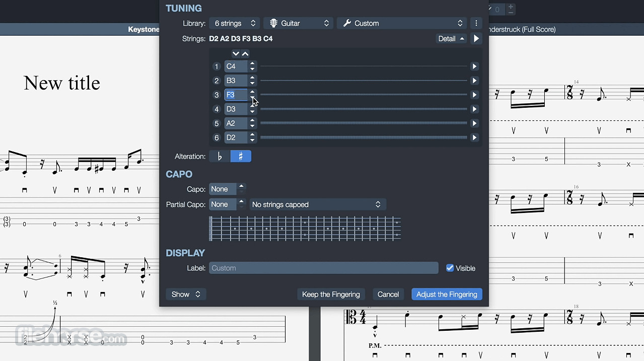Open the Show dropdown
Screen dimensions: 644x361
coord(186,294)
